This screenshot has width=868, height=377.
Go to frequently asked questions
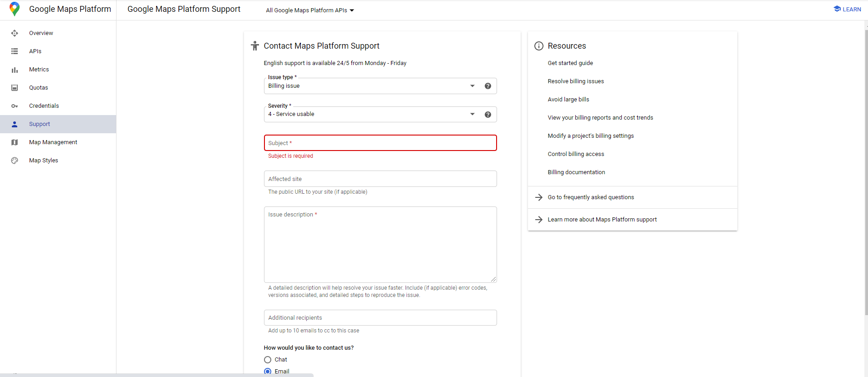pos(591,197)
